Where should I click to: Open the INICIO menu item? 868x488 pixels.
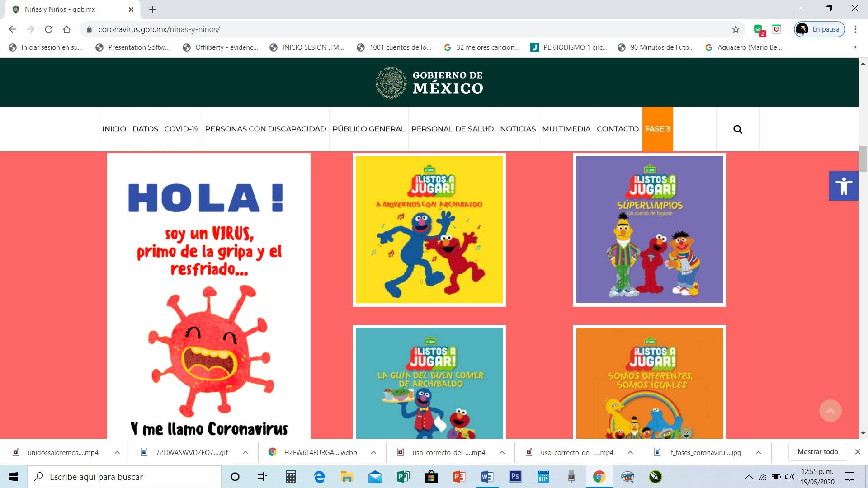tap(114, 129)
